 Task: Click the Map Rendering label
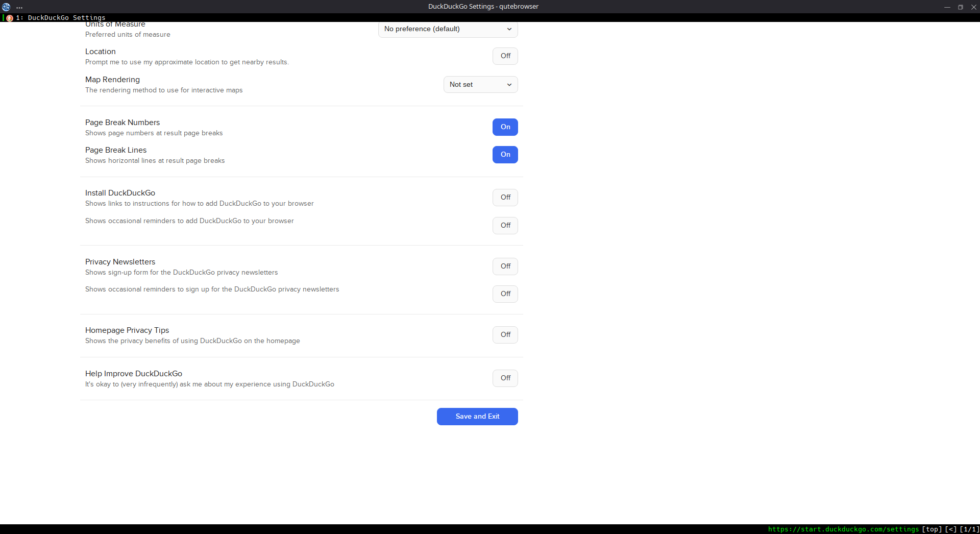(x=112, y=80)
